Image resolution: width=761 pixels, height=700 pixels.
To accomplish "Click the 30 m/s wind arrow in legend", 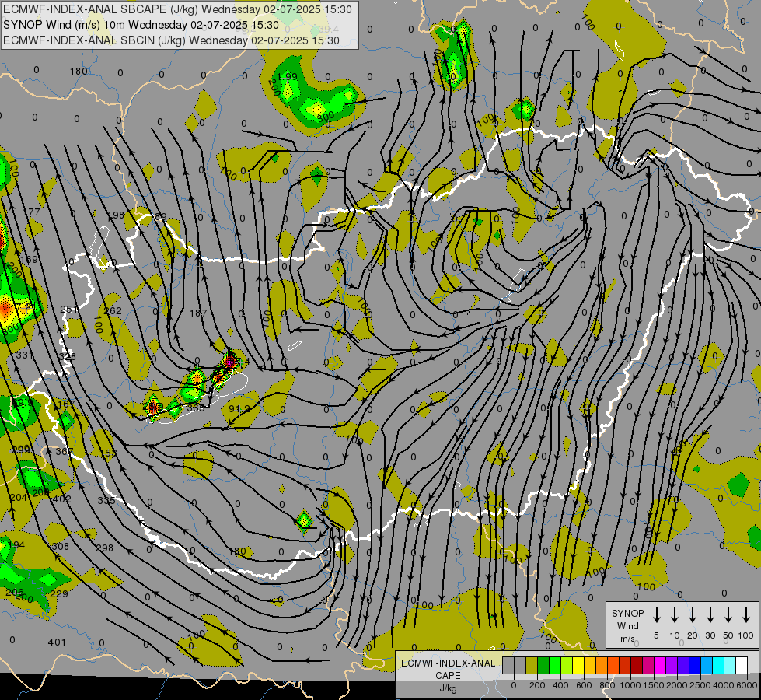I will [710, 615].
